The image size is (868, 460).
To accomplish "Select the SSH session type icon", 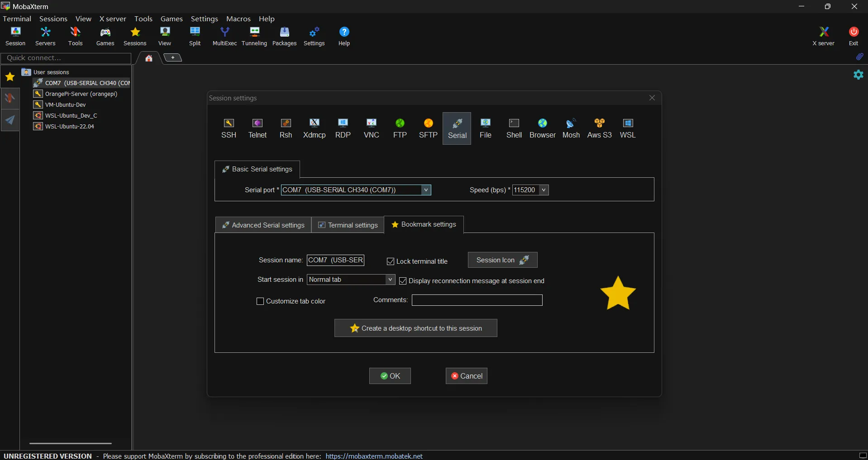I will tap(229, 128).
